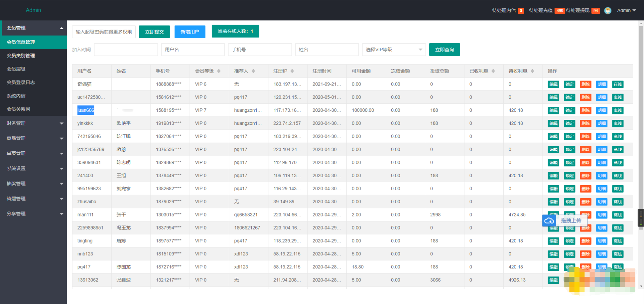
Task: Sort table by 待收利息 column arrows
Action: click(x=532, y=71)
